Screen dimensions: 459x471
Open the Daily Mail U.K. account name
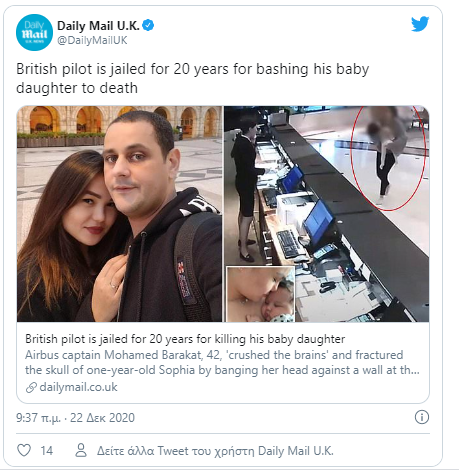point(98,26)
